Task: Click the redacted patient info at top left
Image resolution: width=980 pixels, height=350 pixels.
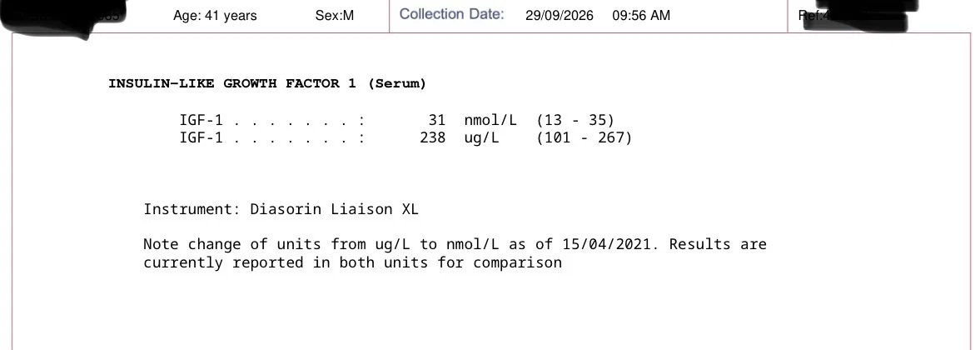Action: (x=62, y=16)
